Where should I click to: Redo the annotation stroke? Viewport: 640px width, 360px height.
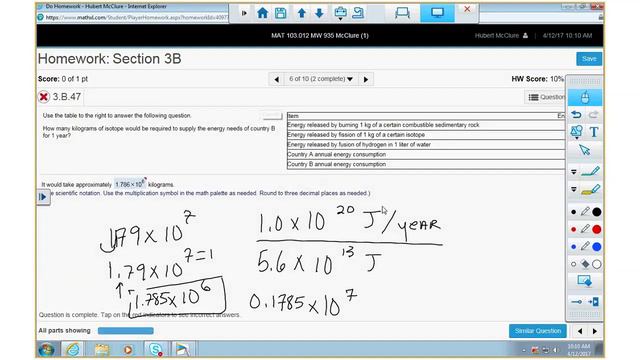tap(593, 115)
